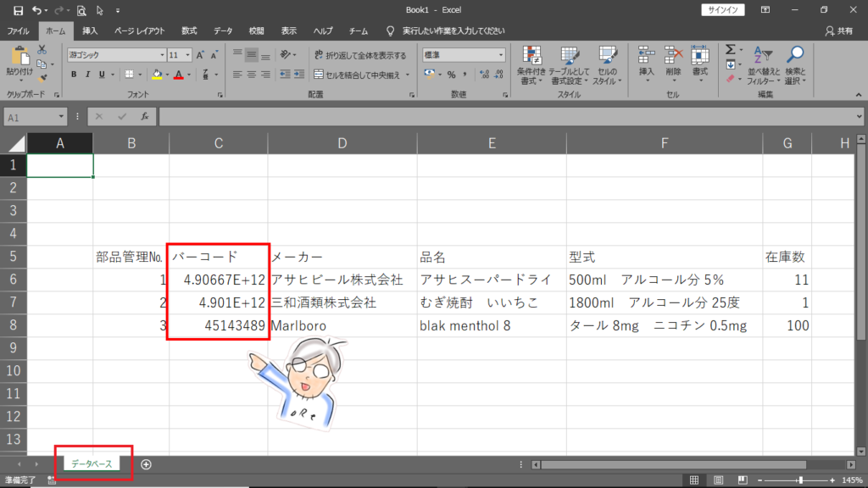Click the Find and Select magnifier icon

795,64
